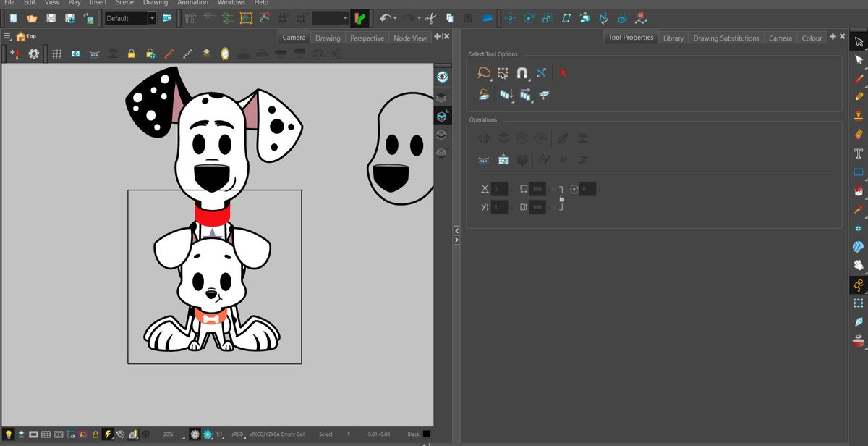Select the Lasso selection mode
868x446 pixels.
tap(484, 72)
